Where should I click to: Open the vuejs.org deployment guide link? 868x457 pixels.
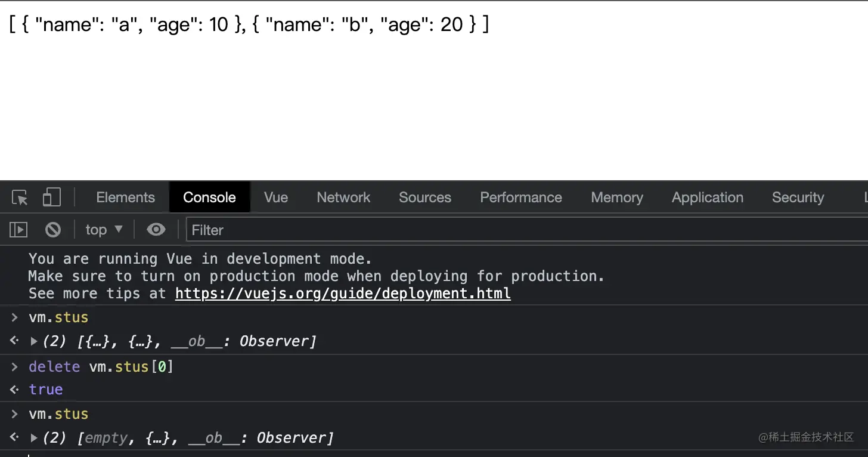tap(343, 294)
